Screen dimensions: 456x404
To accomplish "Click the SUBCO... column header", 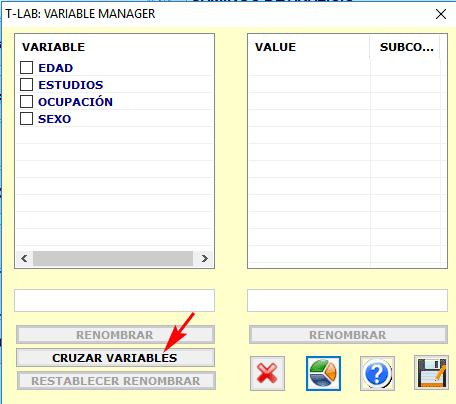I will click(405, 47).
